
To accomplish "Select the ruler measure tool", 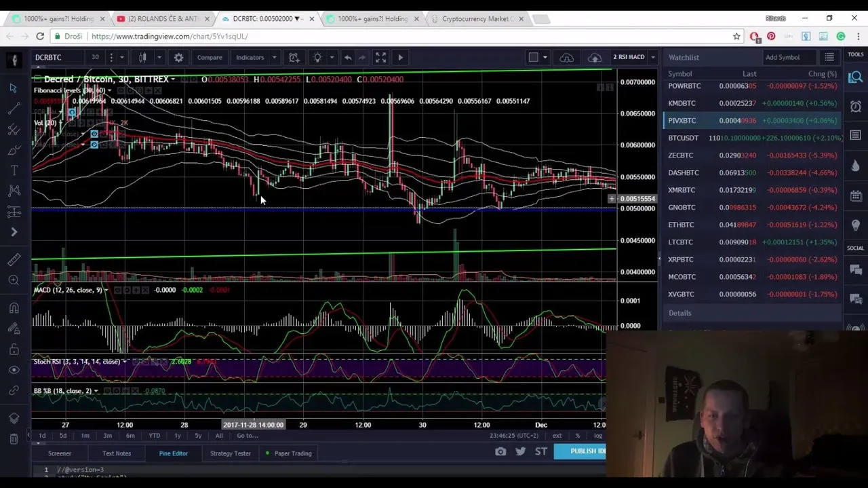I will coord(14,259).
